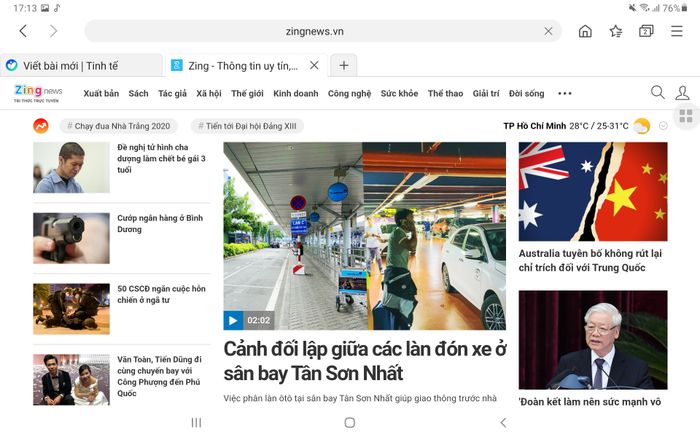Expand more categories with the three dots
Viewport: 700px width, 438px height.
tap(565, 93)
